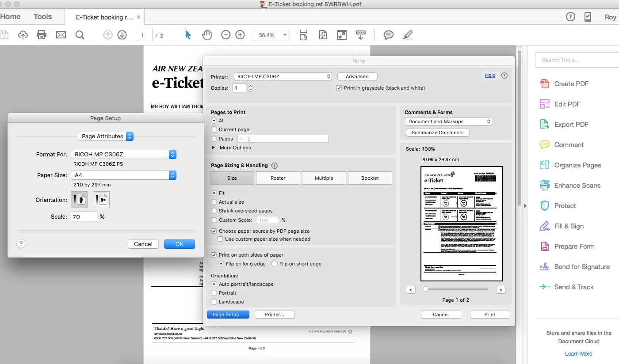Select the arrow selection tool
The image size is (619, 364).
click(x=188, y=35)
